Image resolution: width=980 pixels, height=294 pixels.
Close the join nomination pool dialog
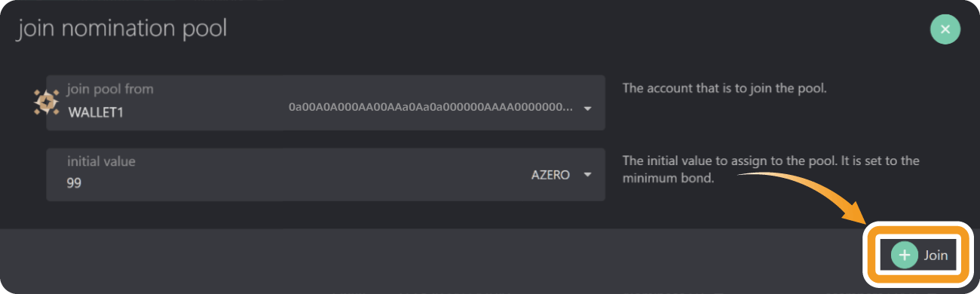coord(945,30)
